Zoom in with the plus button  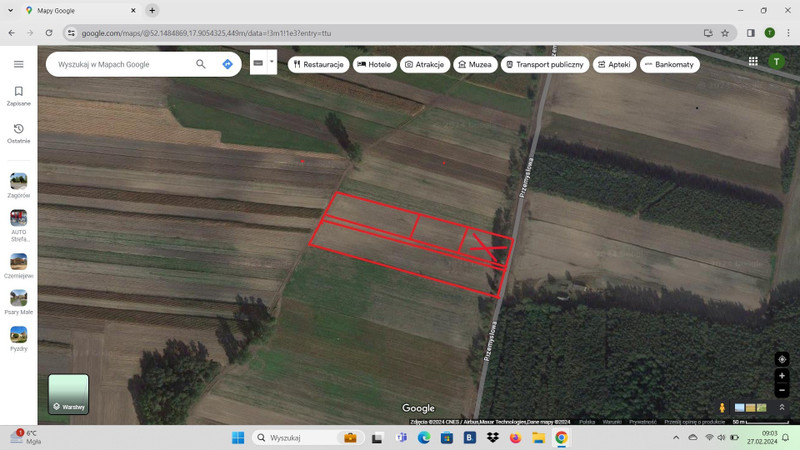point(782,376)
